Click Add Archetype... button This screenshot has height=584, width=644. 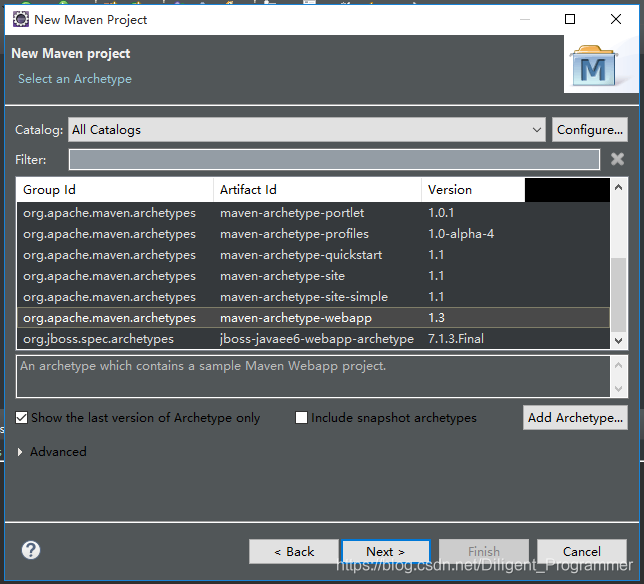click(x=575, y=418)
